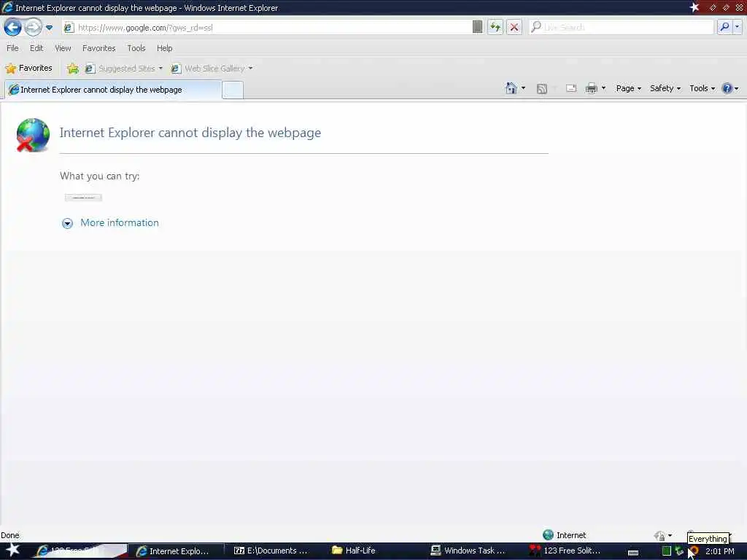This screenshot has width=747, height=560.
Task: Click the RSS Feeds icon
Action: tap(542, 88)
